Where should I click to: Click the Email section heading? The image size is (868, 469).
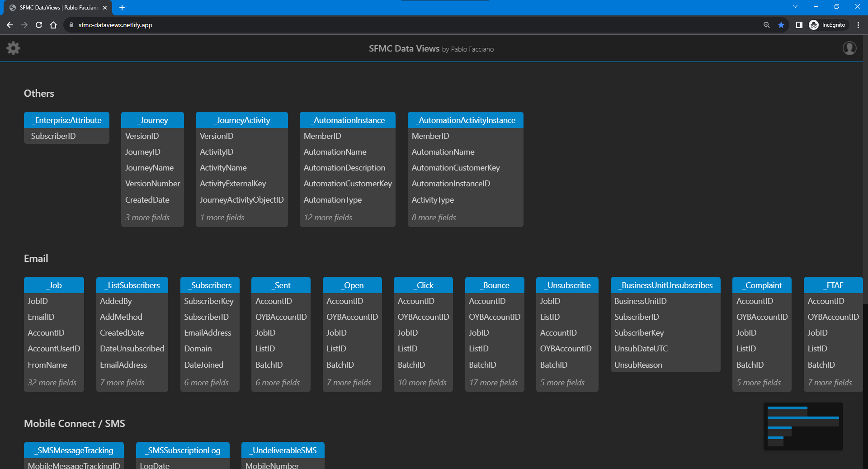coord(36,258)
